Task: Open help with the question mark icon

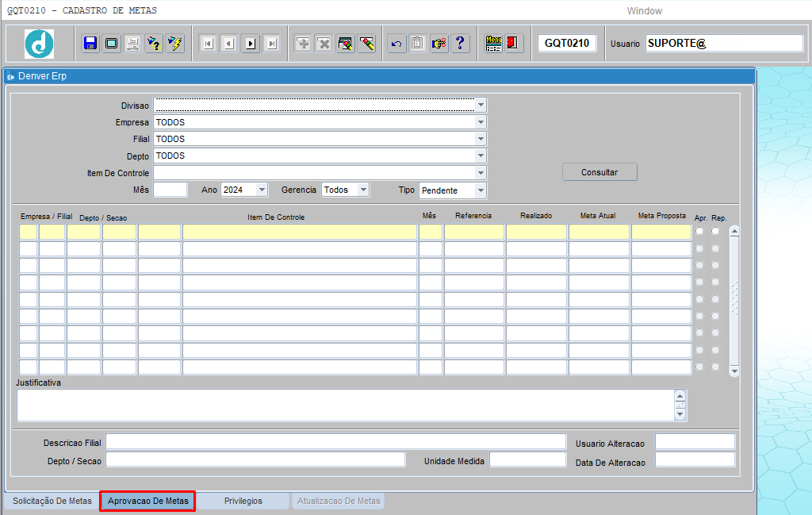Action: (x=460, y=44)
